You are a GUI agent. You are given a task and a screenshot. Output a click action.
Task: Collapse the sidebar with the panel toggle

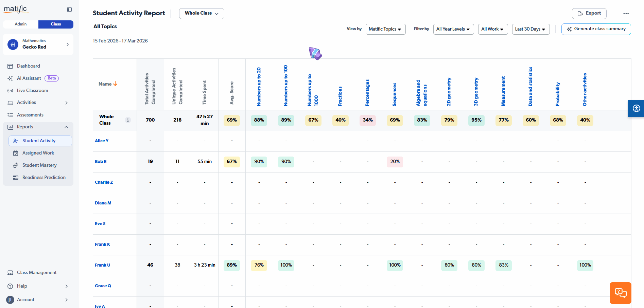tap(69, 10)
